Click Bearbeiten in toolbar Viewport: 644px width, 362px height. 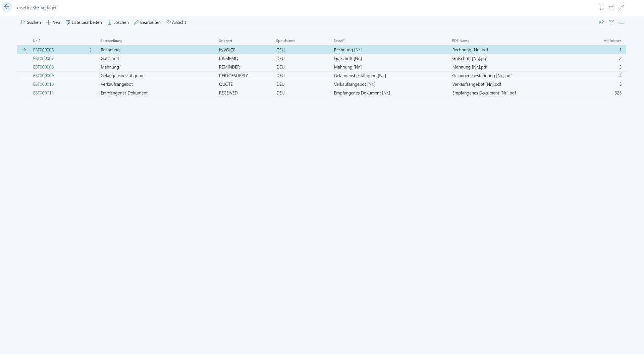(147, 22)
